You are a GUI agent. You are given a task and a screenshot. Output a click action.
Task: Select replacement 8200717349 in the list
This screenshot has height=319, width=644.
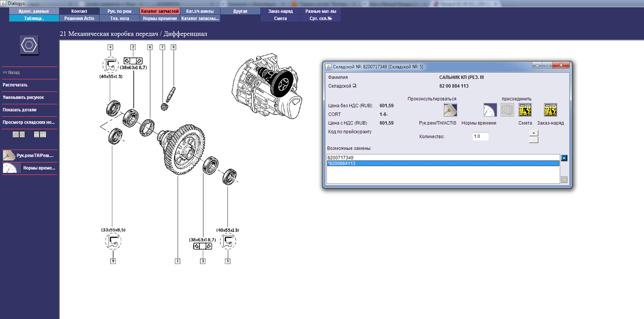click(443, 157)
